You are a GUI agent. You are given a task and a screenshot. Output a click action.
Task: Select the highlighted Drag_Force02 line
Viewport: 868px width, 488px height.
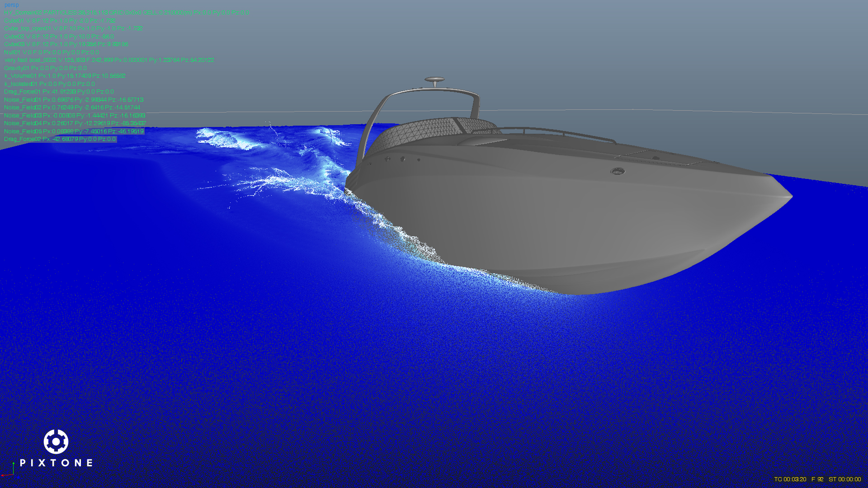pos(60,139)
